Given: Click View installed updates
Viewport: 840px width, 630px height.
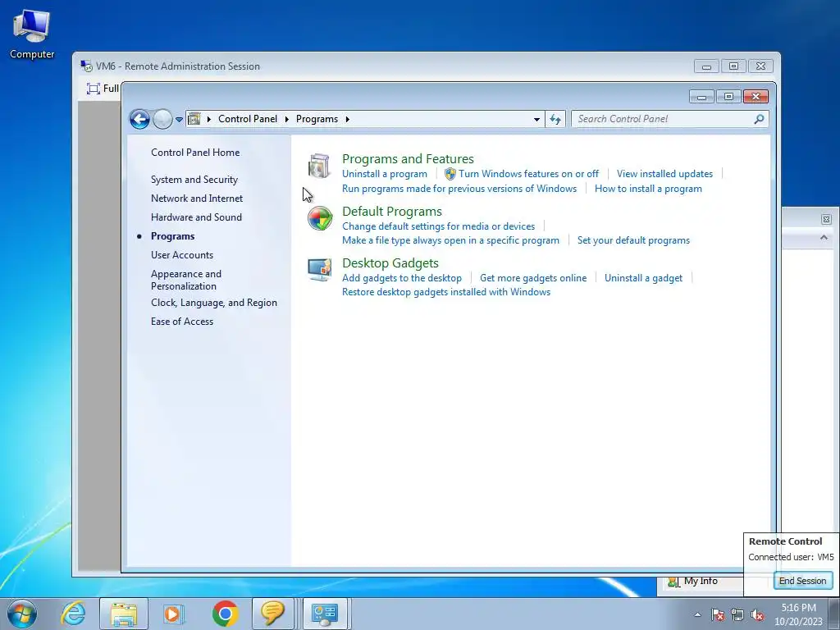Looking at the screenshot, I should click(664, 174).
